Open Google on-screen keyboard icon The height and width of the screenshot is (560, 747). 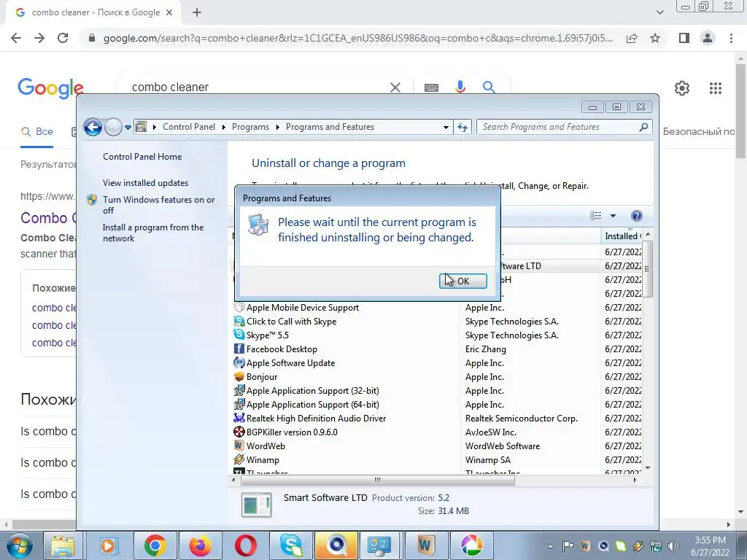[431, 87]
